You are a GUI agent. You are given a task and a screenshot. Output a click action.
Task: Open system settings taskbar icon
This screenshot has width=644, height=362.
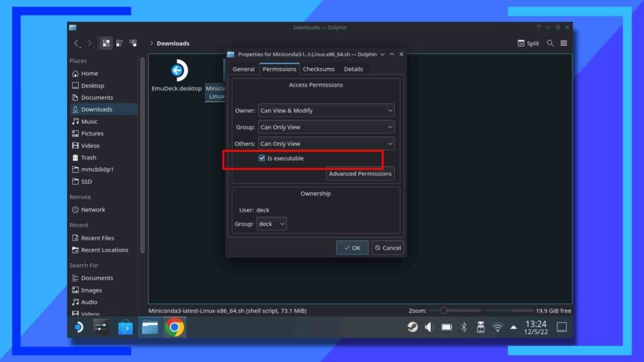point(101,327)
